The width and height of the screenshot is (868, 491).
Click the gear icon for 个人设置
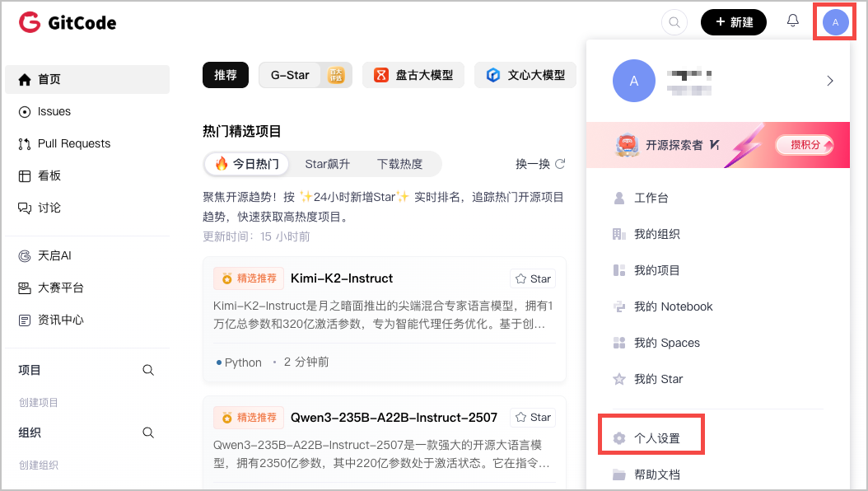click(619, 438)
